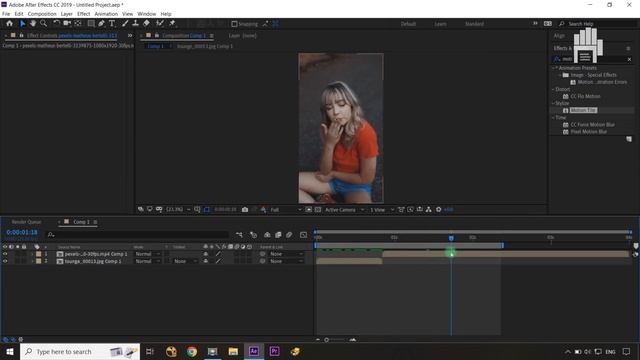Switch to the Default workspace

tap(408, 24)
